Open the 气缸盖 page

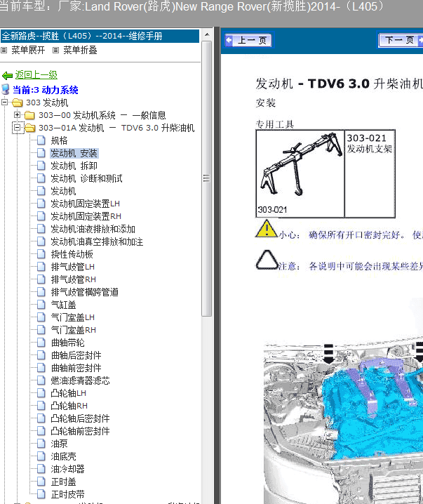pos(63,305)
